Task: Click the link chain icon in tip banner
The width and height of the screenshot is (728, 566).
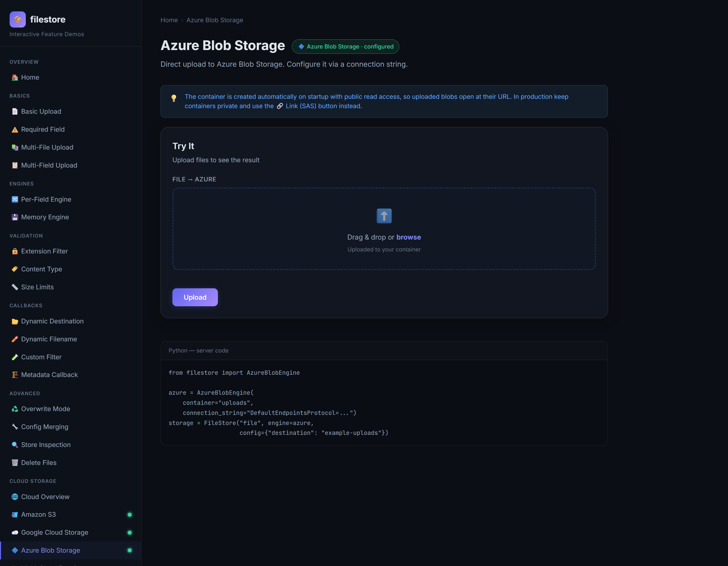Action: 280,106
